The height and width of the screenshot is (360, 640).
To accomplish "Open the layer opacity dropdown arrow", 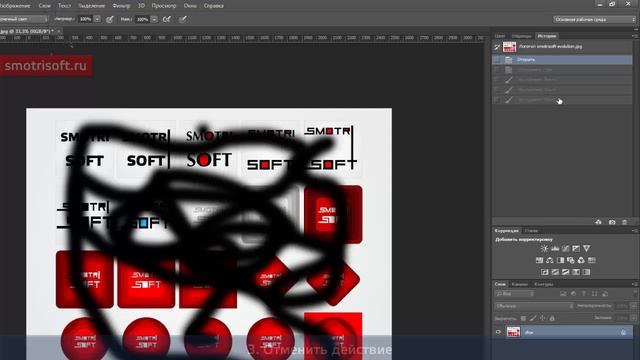I will (x=633, y=306).
